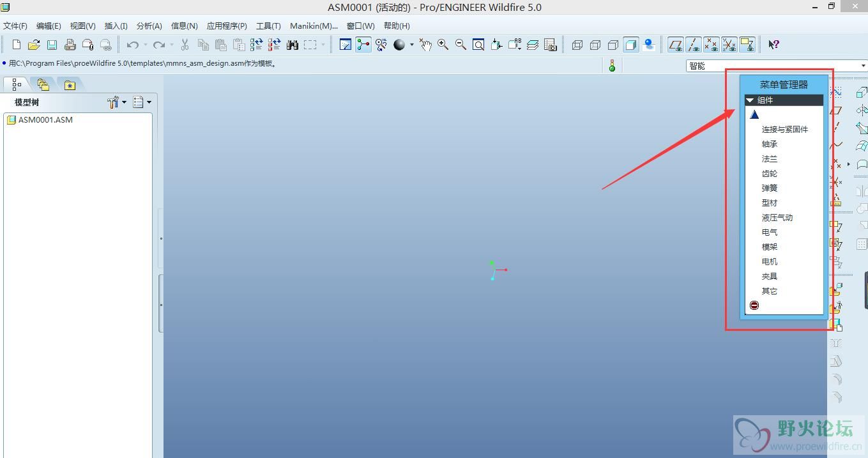Toggle the spin center icon
The image size is (868, 458).
click(363, 45)
